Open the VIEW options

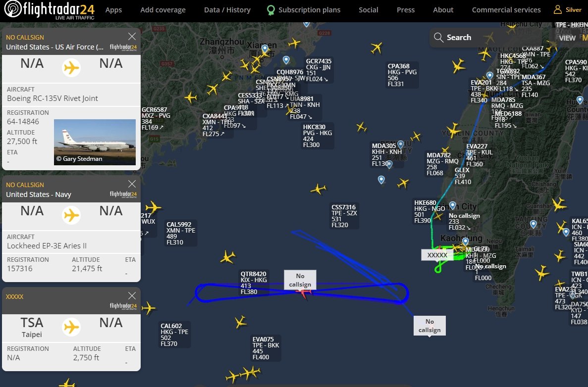pos(567,38)
